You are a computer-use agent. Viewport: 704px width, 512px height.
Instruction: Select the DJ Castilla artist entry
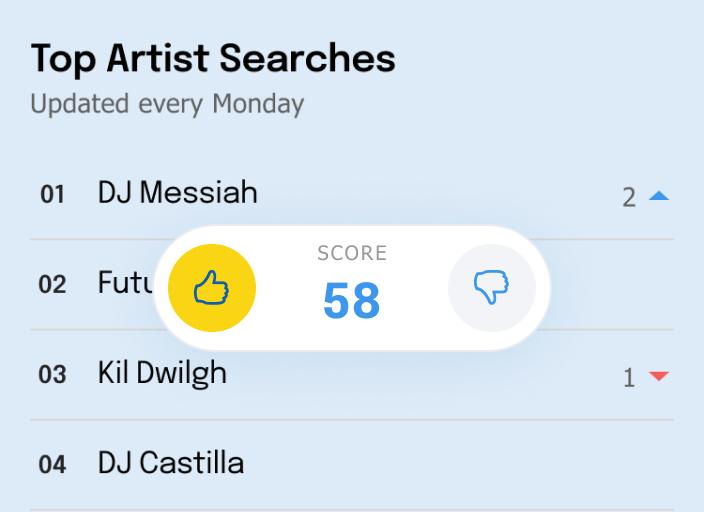[x=171, y=463]
